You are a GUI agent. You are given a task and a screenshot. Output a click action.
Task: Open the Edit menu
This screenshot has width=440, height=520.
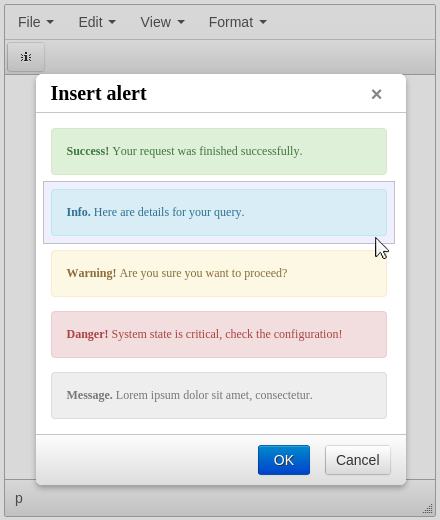point(97,22)
